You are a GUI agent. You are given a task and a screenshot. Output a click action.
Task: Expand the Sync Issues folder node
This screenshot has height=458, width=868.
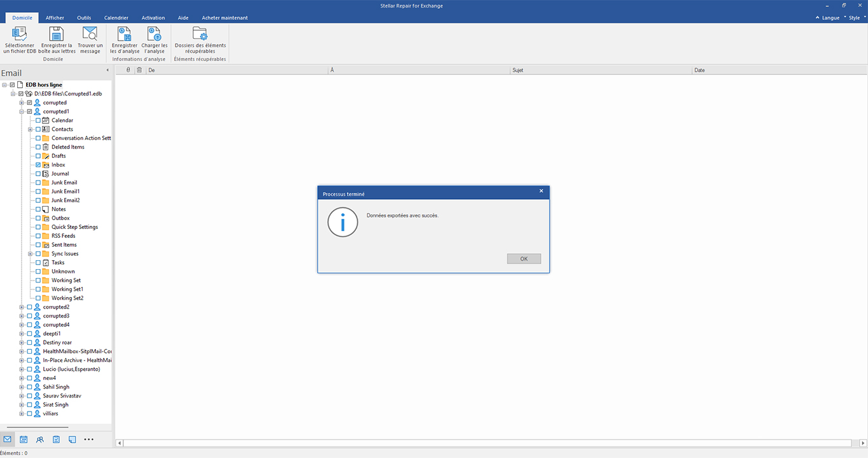(x=31, y=254)
